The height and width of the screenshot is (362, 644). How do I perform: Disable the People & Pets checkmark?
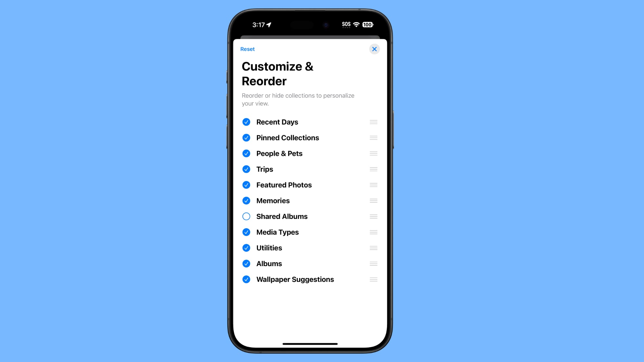(246, 153)
